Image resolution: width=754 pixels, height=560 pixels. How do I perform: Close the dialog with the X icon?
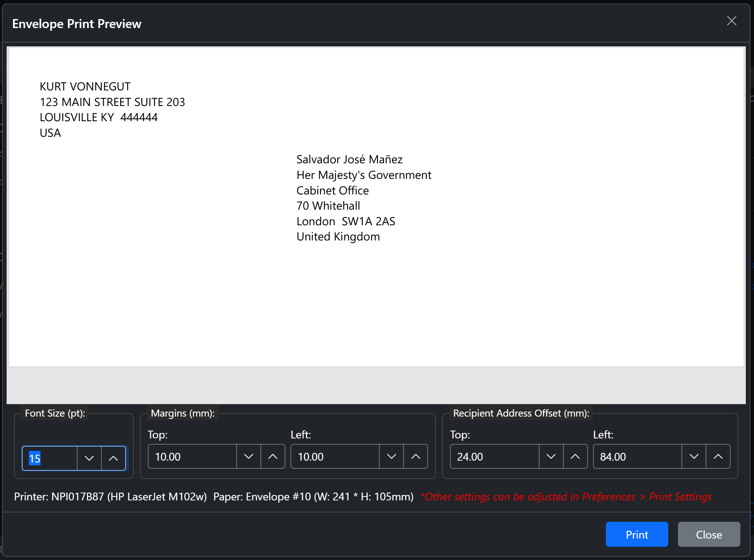point(731,21)
